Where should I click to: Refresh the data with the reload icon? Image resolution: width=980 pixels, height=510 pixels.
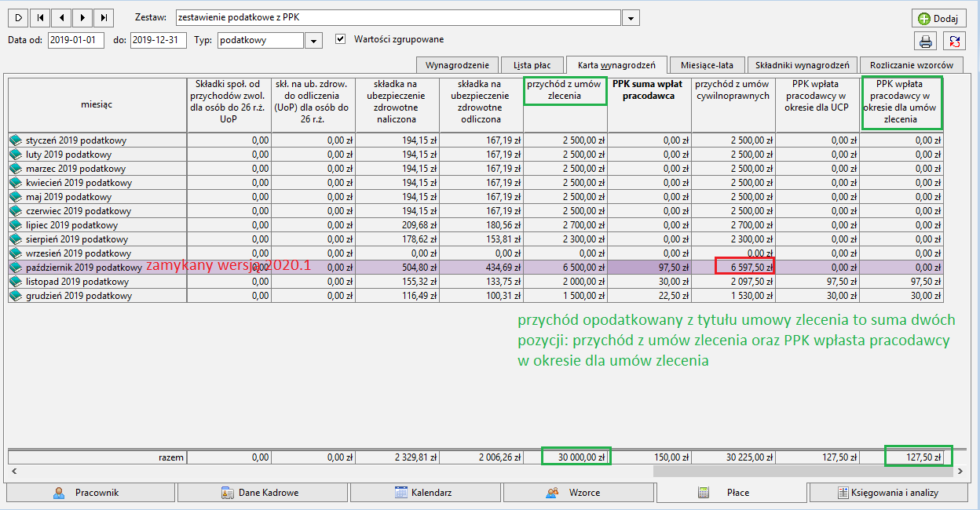point(954,42)
